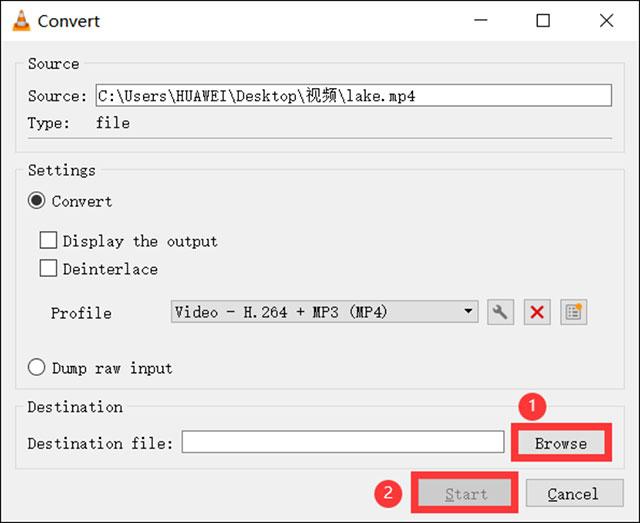Image resolution: width=640 pixels, height=523 pixels.
Task: Choose the Dump raw input option
Action: coord(37,368)
